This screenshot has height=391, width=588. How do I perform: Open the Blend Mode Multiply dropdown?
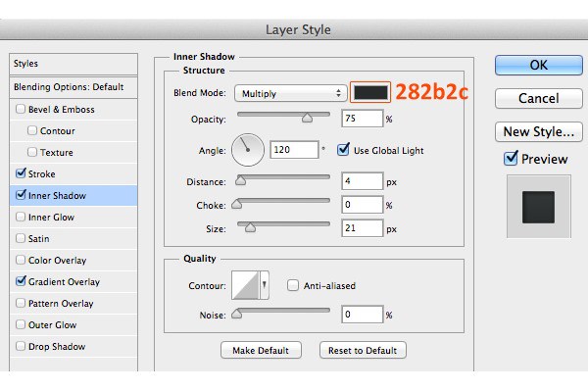coord(290,93)
